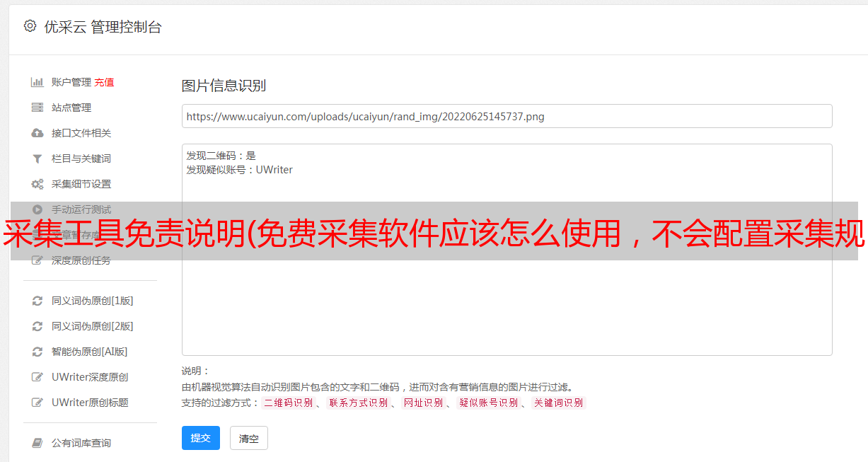
Task: Open 站点管理 menu item
Action: click(71, 108)
